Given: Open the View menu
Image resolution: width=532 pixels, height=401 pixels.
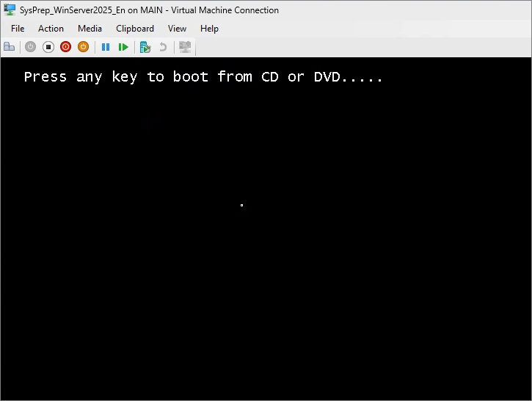Looking at the screenshot, I should (x=177, y=29).
